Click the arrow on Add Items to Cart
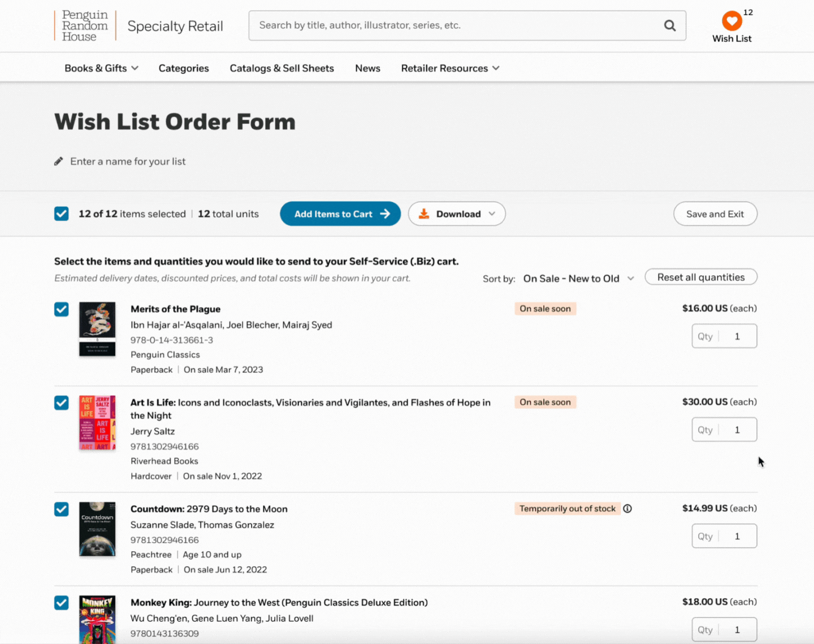The image size is (814, 644). (x=385, y=214)
